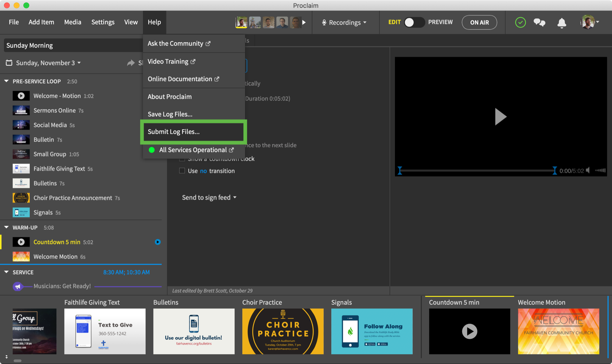
Task: Collapse the PRE-SERVICE LOOP section
Action: [x=6, y=81]
